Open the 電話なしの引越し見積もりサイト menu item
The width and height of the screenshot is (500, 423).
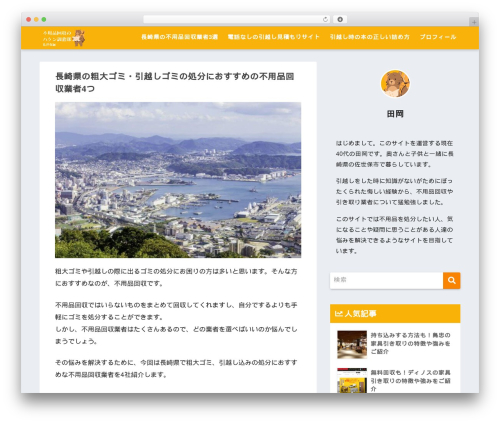coord(274,37)
